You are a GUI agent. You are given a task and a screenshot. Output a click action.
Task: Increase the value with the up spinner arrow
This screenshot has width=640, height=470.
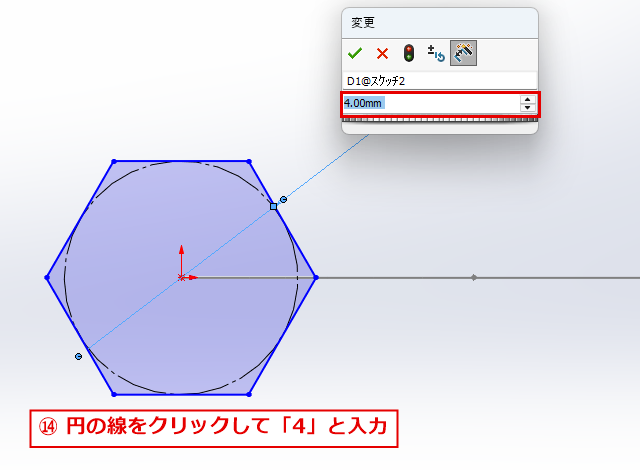(527, 100)
